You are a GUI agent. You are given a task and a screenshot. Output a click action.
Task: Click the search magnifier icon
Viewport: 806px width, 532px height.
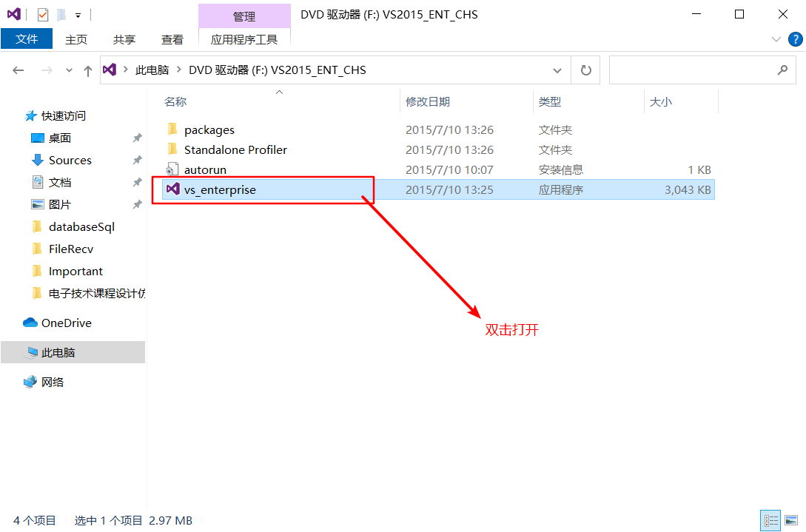(x=783, y=70)
